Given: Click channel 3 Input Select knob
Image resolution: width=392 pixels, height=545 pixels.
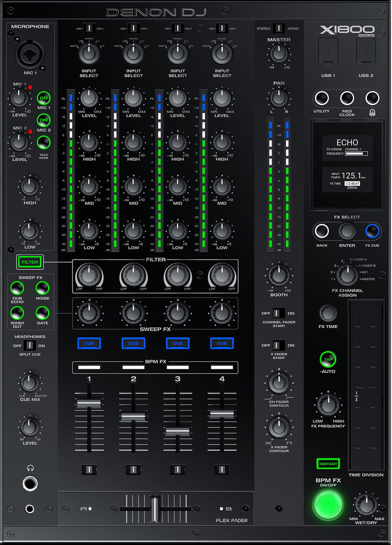Looking at the screenshot, I should click(x=177, y=53).
